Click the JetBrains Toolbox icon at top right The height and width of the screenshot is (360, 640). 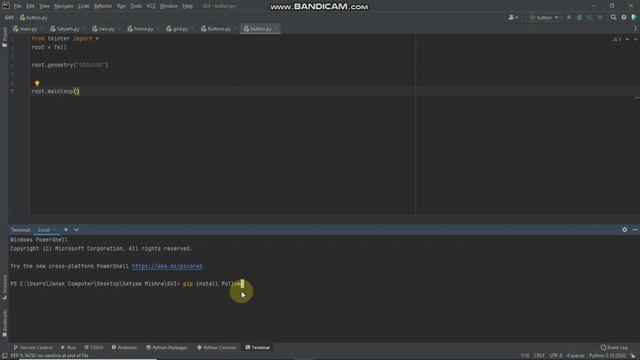click(634, 18)
